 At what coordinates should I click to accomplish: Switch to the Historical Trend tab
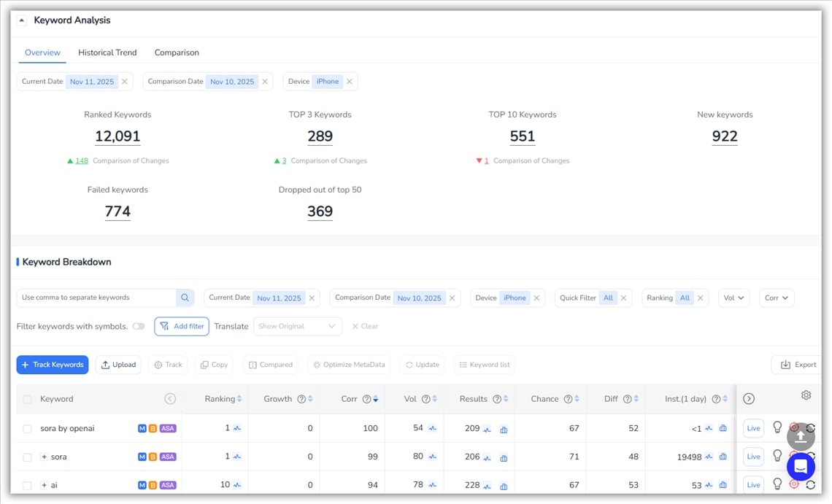(x=107, y=53)
